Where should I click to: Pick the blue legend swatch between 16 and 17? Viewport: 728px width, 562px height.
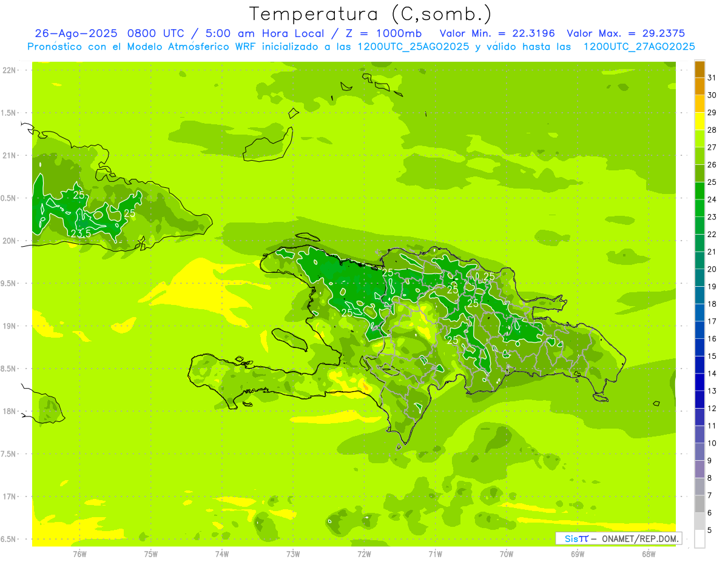[699, 330]
